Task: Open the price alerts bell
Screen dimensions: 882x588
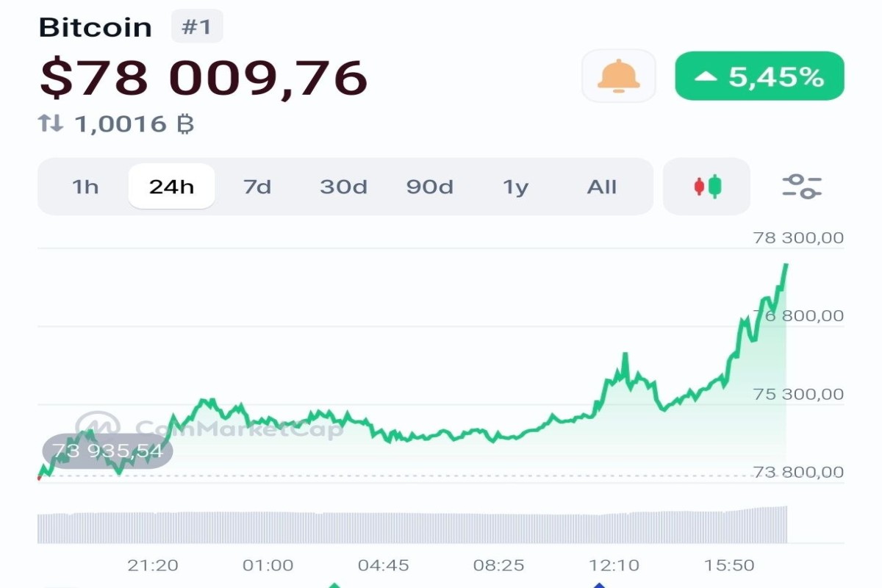Action: (x=618, y=76)
